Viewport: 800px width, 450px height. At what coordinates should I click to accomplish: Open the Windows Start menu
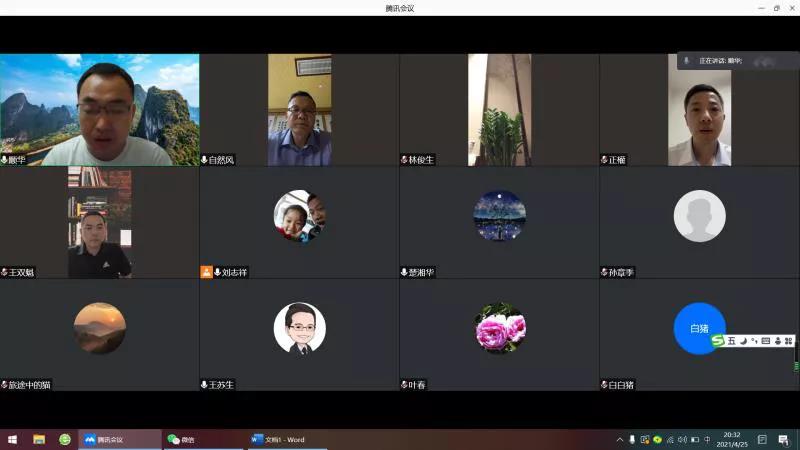[x=12, y=439]
